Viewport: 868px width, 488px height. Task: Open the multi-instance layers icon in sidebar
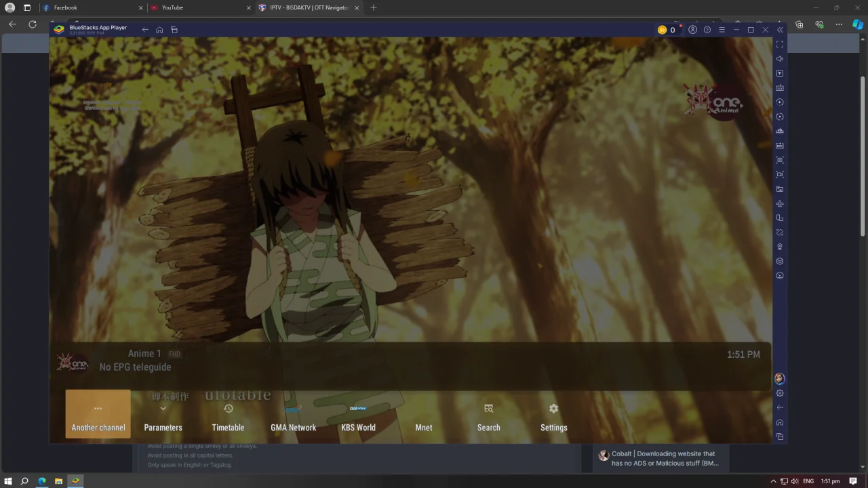pyautogui.click(x=780, y=262)
